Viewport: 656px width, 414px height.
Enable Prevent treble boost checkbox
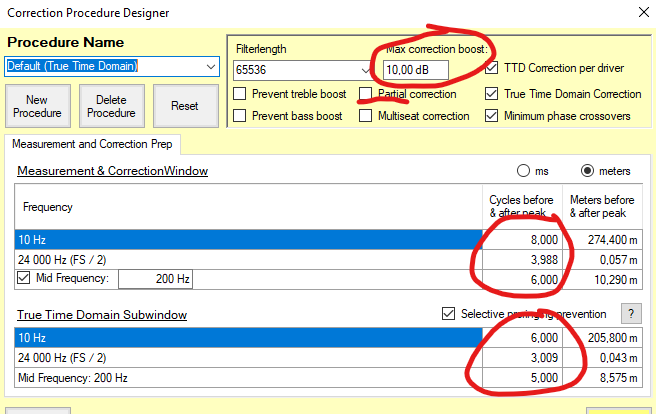click(239, 94)
